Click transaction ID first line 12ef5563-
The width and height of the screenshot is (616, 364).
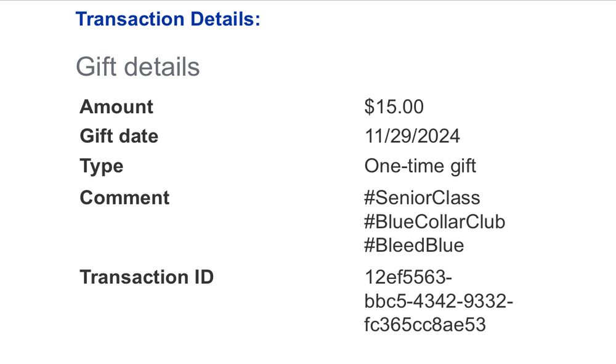coord(408,277)
